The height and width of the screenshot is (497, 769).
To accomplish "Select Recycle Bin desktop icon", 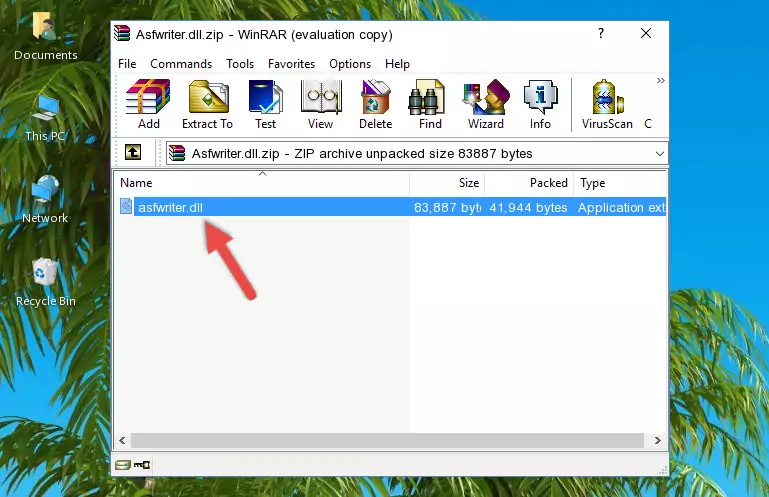I will 46,283.
